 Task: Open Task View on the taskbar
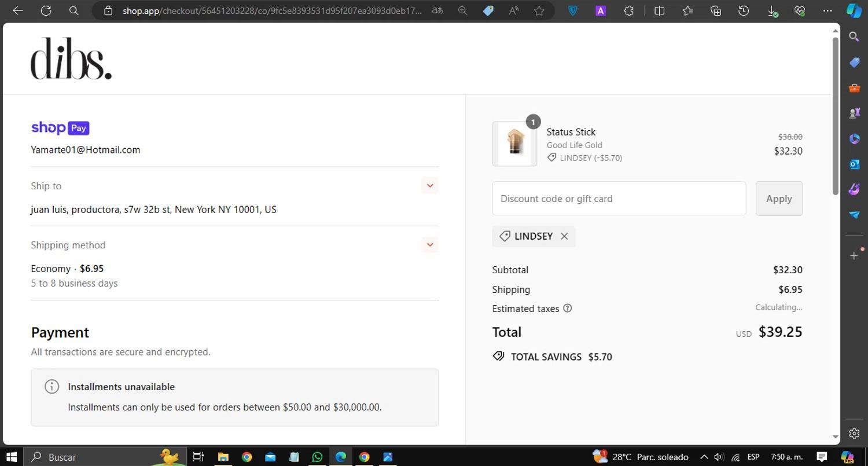[x=198, y=457]
